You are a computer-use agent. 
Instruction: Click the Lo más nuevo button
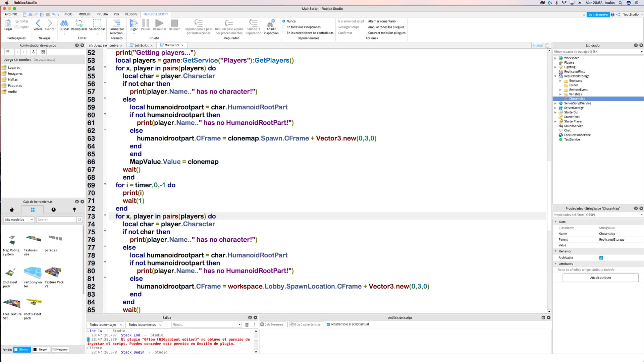point(598,15)
